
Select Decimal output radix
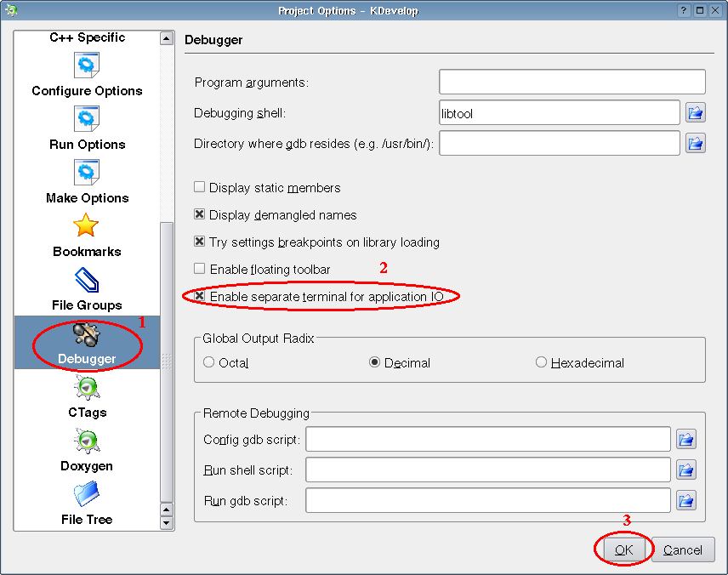[x=375, y=362]
